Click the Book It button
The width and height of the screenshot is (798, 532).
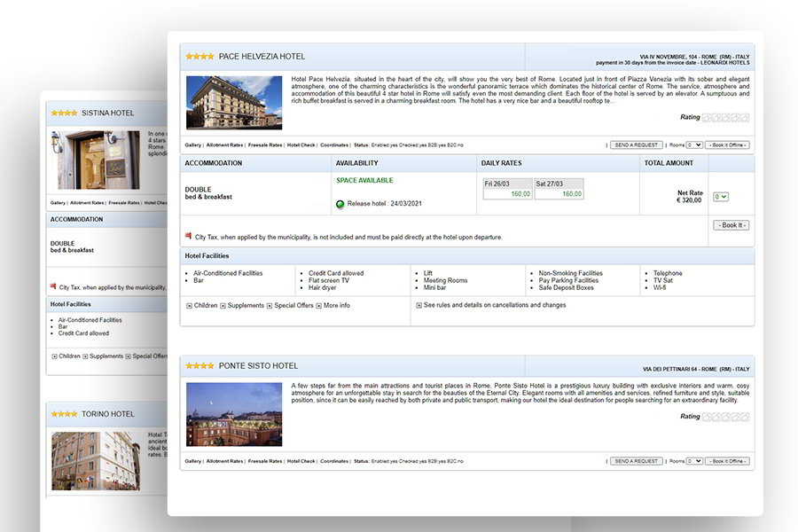pyautogui.click(x=731, y=225)
